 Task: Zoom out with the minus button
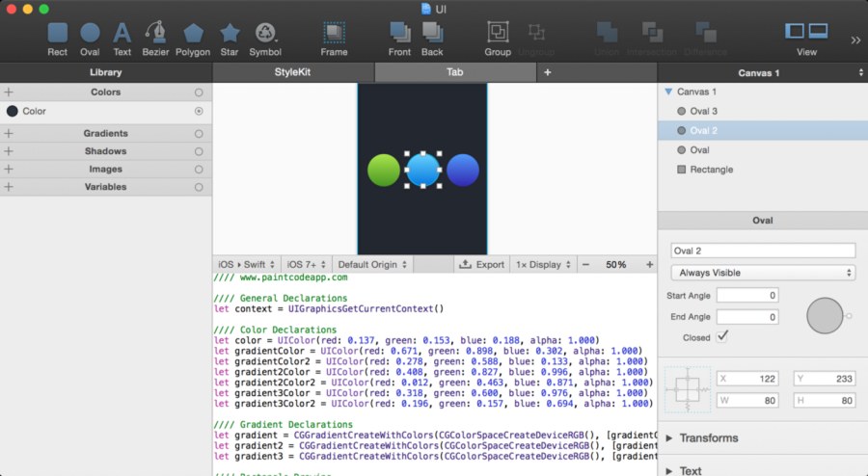click(585, 265)
